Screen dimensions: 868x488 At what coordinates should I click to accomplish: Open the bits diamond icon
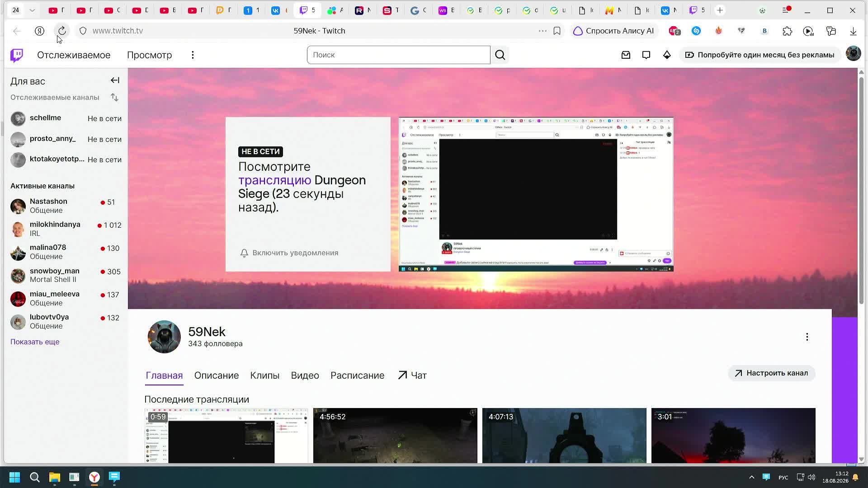tap(667, 55)
